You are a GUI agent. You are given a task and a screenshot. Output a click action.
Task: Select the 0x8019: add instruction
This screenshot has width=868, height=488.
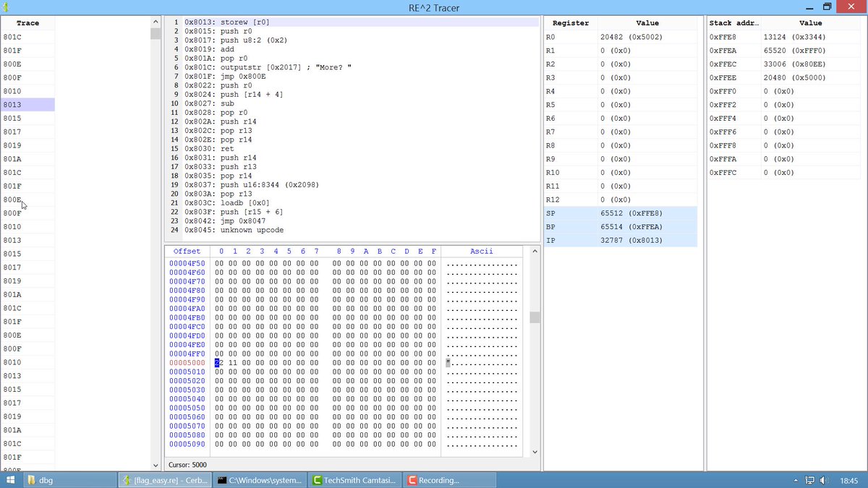point(209,49)
